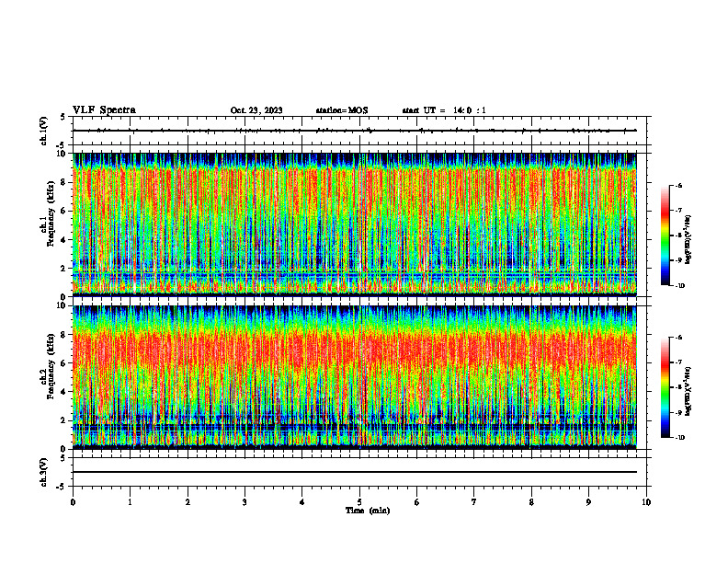This screenshot has height=563, width=728.
Task: Click the "ch.3(V)" axis label
Action: pos(43,472)
